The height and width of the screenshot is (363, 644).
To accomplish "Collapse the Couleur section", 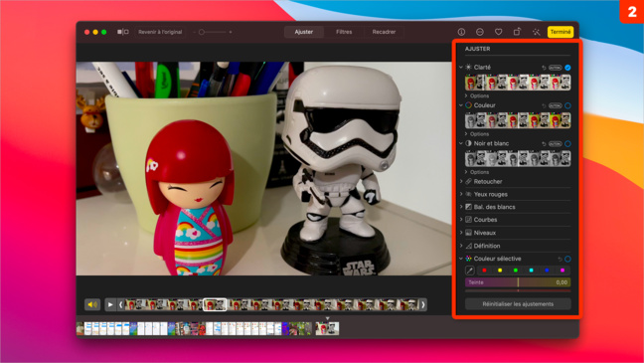I will (x=461, y=105).
